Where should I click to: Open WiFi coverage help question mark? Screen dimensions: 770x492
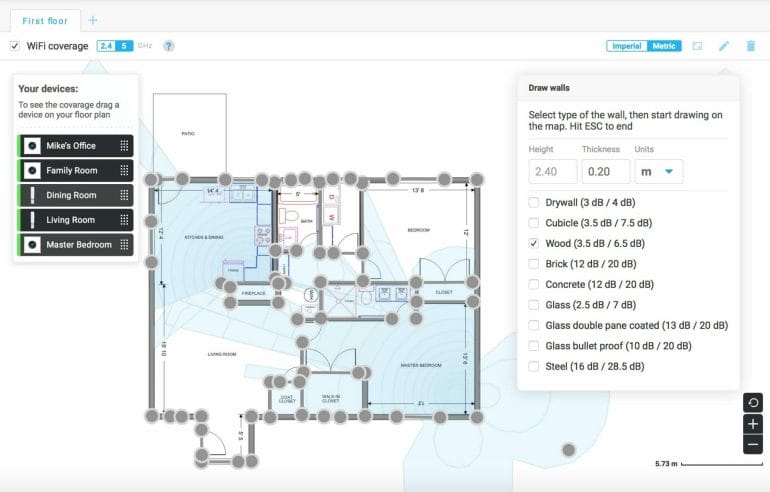pyautogui.click(x=168, y=46)
